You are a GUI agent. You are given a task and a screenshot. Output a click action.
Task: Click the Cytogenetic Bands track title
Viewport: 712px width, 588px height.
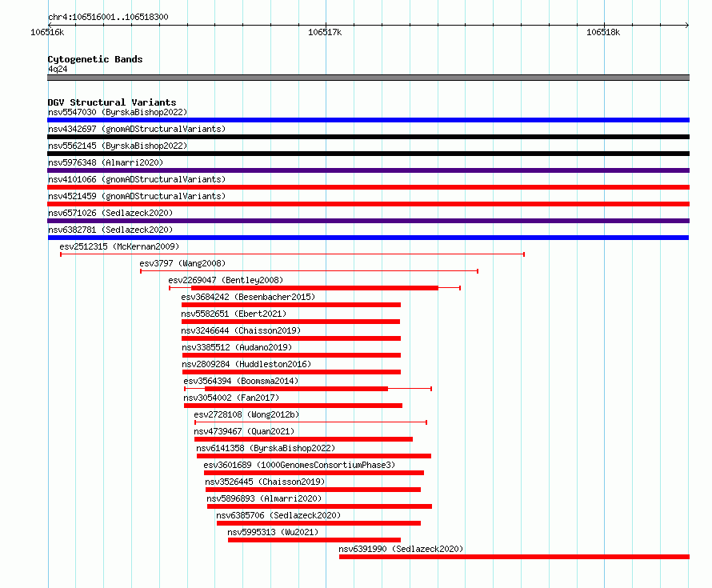pyautogui.click(x=95, y=59)
